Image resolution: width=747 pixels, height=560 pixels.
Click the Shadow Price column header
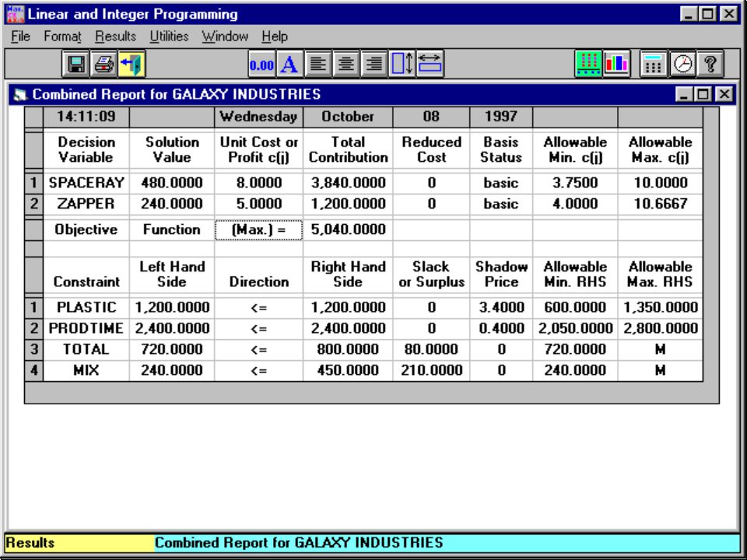(501, 275)
